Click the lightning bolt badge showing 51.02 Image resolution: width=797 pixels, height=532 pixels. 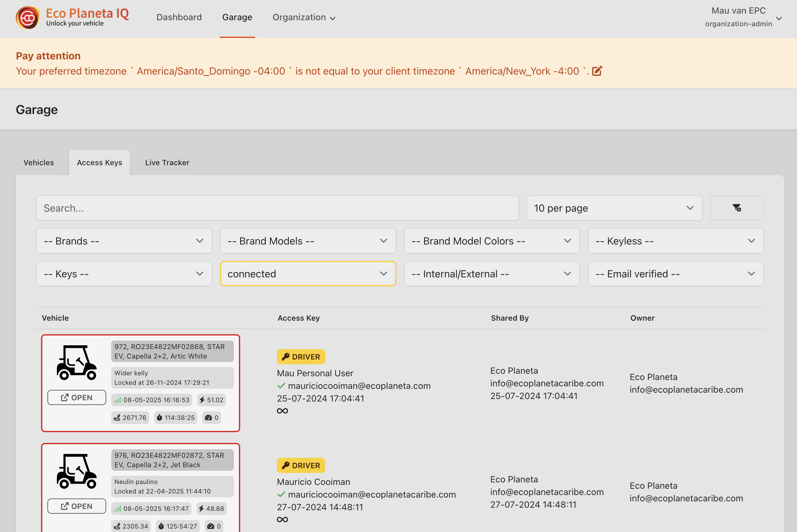click(x=211, y=400)
